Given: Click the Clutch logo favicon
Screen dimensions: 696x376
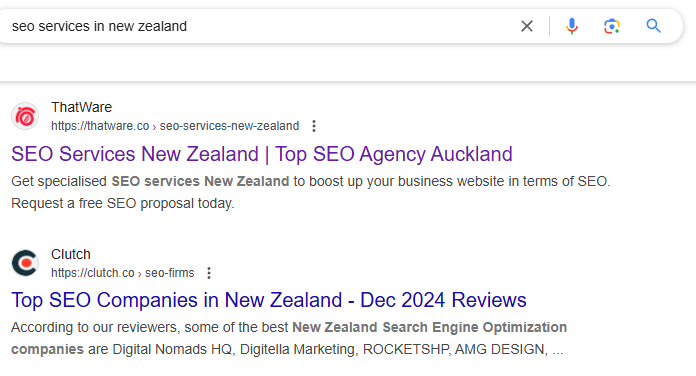Looking at the screenshot, I should click(25, 263).
